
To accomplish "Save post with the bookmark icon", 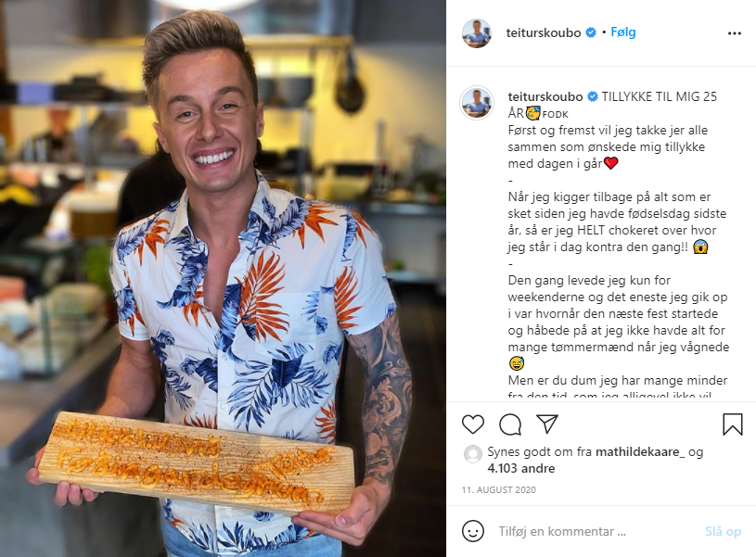I will pos(733,424).
